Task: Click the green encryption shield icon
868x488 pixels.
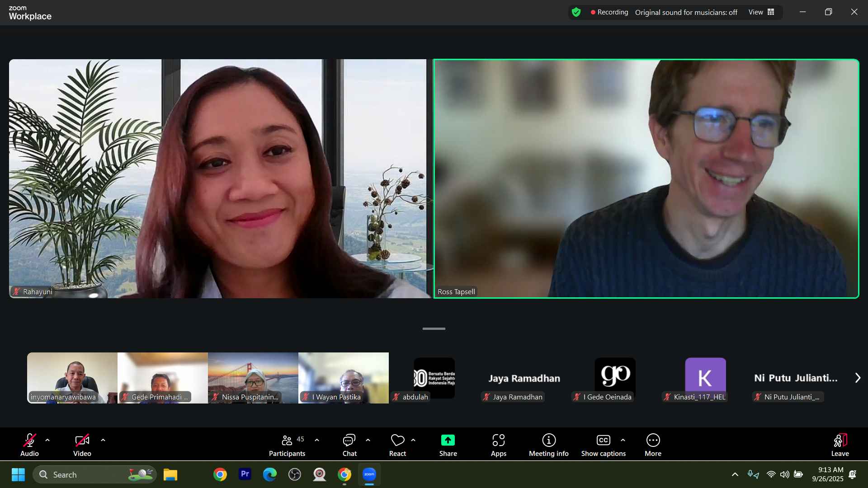Action: [x=576, y=12]
